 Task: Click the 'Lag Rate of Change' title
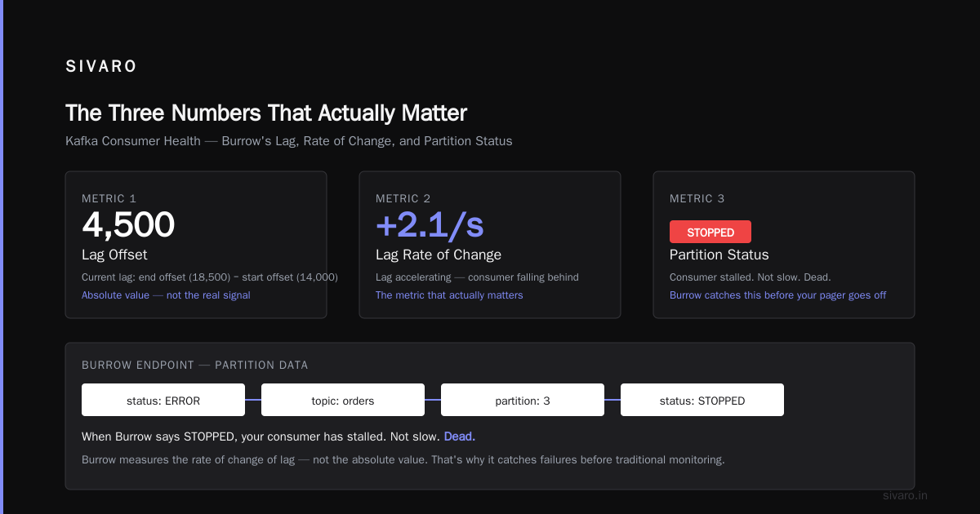[439, 255]
